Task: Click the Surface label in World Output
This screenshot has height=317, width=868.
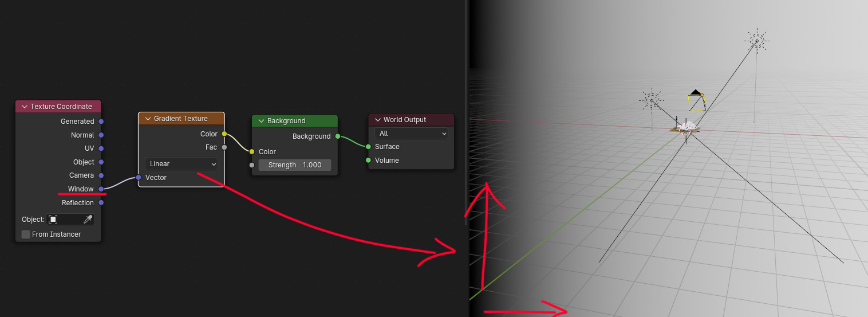Action: (x=387, y=147)
